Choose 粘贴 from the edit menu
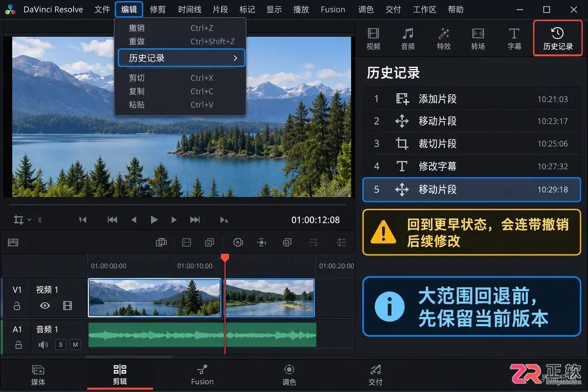588x392 pixels. [181, 105]
